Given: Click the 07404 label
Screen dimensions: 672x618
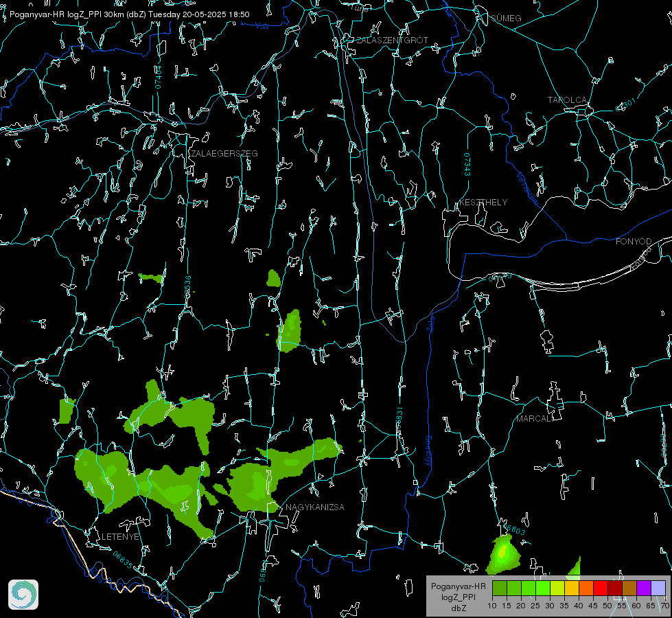Looking at the screenshot, I should pyautogui.click(x=158, y=77).
